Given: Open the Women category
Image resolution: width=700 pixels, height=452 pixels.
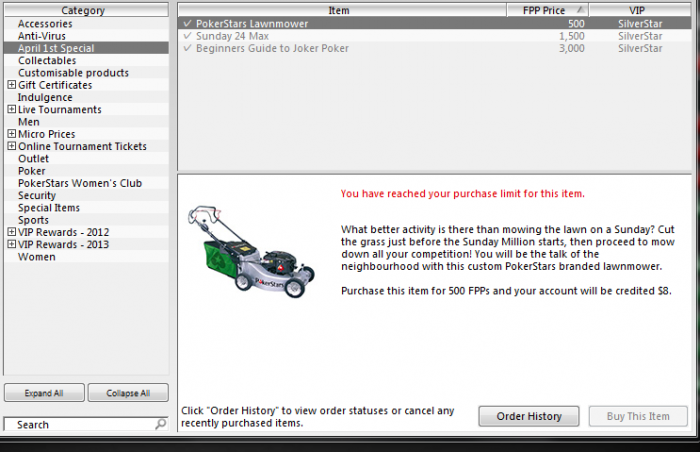Looking at the screenshot, I should pyautogui.click(x=37, y=257).
